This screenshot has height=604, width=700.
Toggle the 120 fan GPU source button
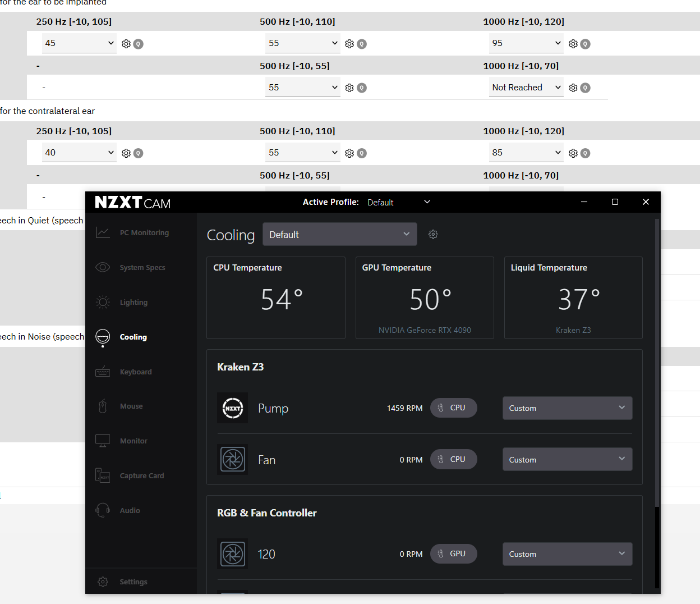(x=453, y=554)
